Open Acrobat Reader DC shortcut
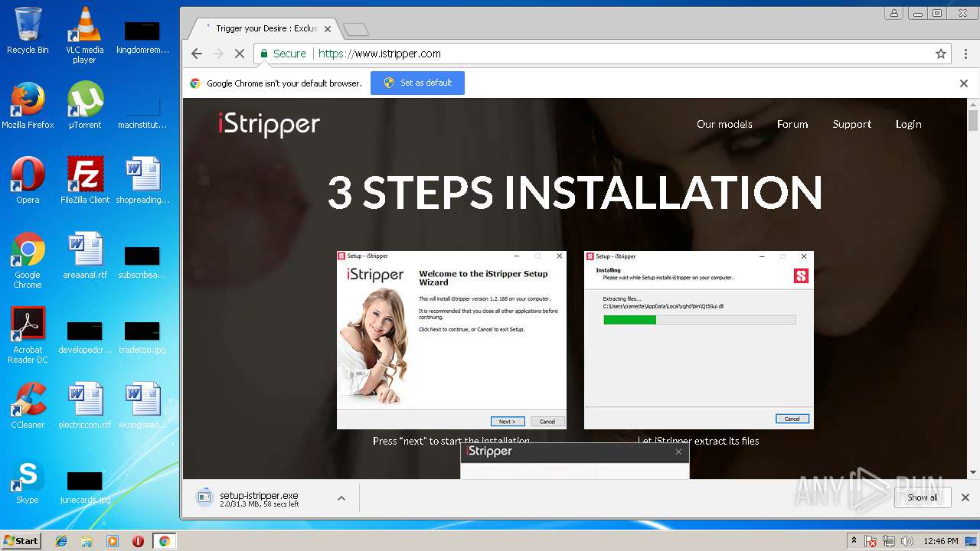 pos(28,335)
